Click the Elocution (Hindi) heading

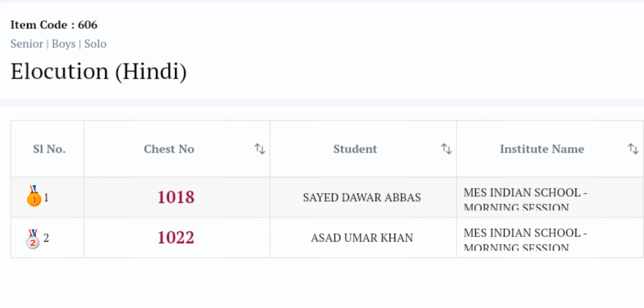point(99,72)
